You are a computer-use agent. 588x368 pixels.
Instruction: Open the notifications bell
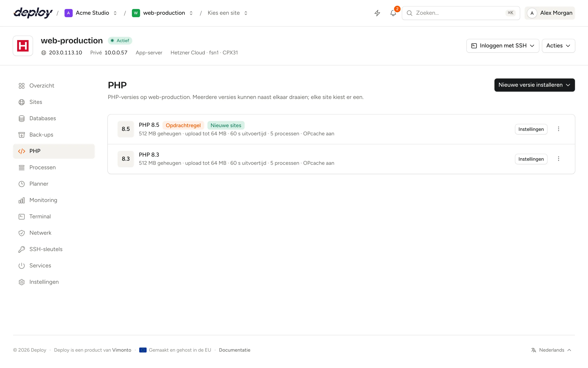coord(393,13)
